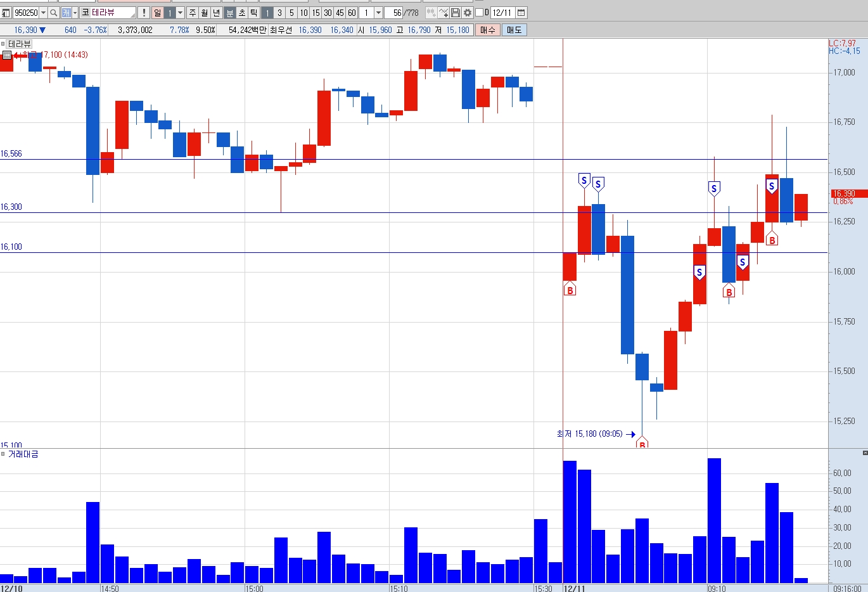The height and width of the screenshot is (592, 868).
Task: Open the chart settings gear icon
Action: [x=467, y=13]
